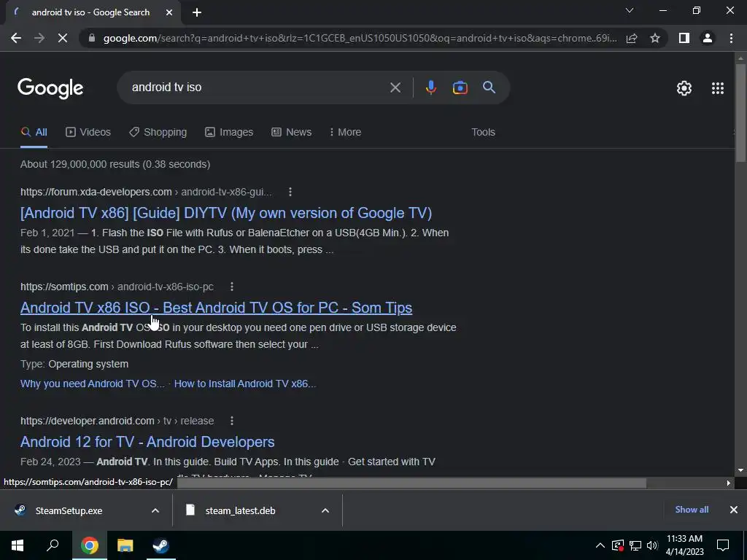This screenshot has width=747, height=560.
Task: Click the address bar URL
Action: tap(360, 38)
